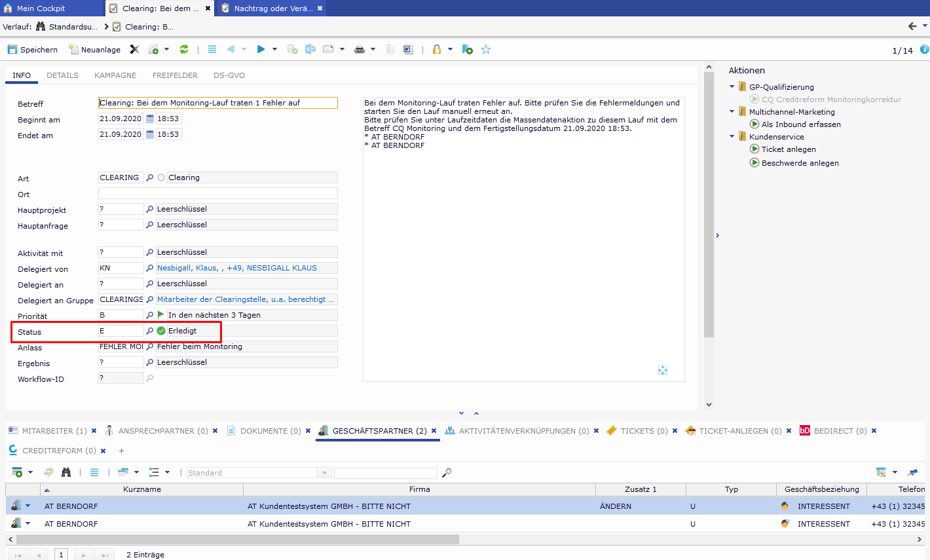Click the Nesbigall, Klaus link
The image size is (930, 560).
(x=236, y=268)
